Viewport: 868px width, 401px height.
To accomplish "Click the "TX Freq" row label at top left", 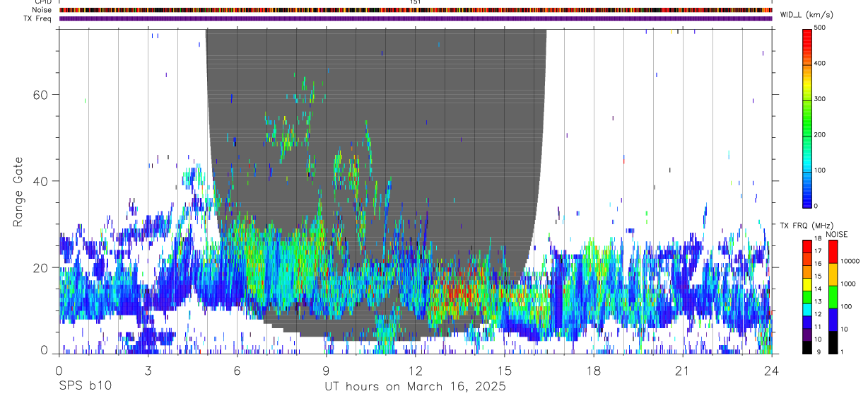I will click(x=37, y=18).
